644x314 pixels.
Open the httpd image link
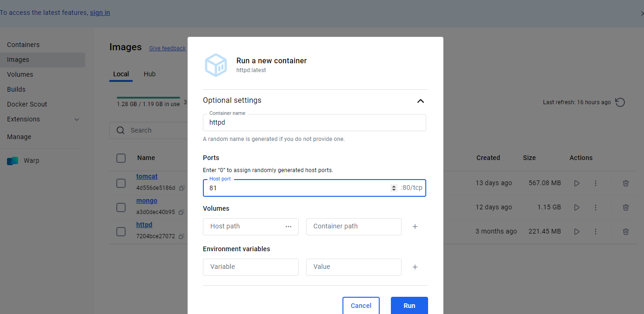(144, 225)
